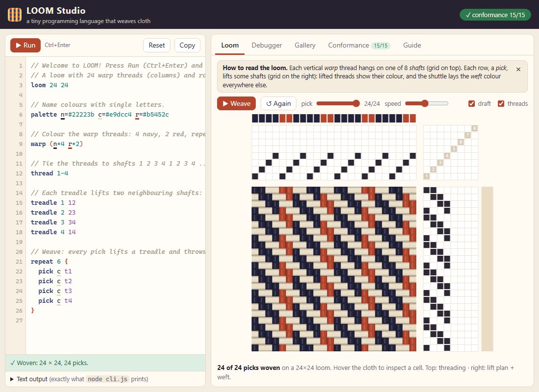
Task: Click shaft 1 in the tie-up grid
Action: tap(427, 176)
